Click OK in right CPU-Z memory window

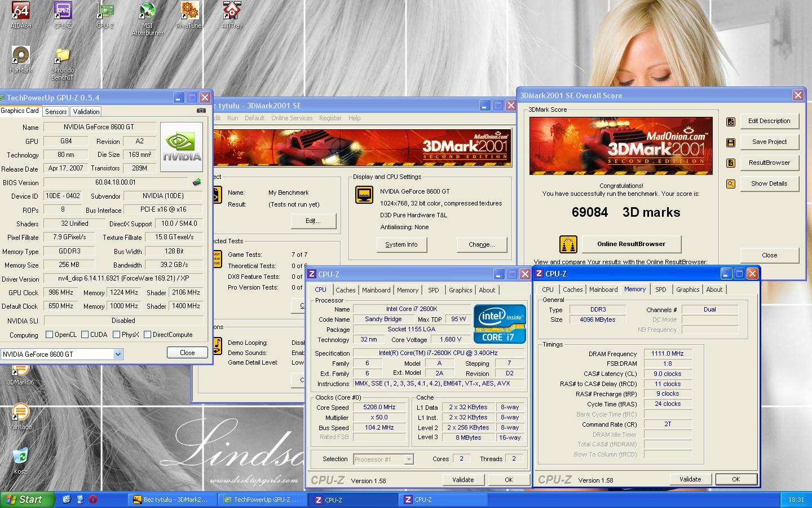pos(735,479)
